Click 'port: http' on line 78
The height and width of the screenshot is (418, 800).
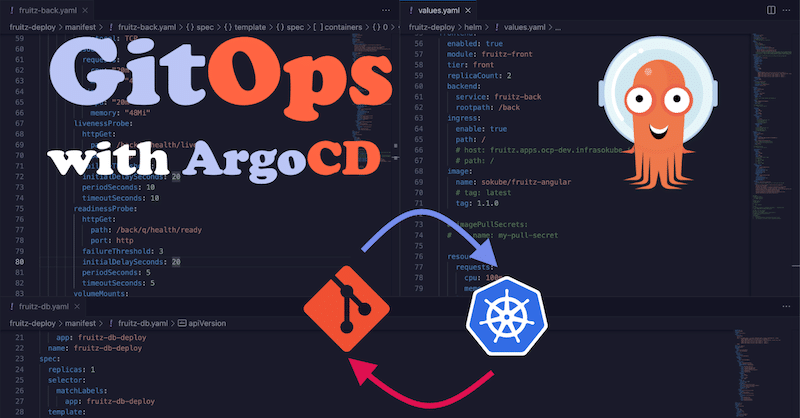[112, 240]
